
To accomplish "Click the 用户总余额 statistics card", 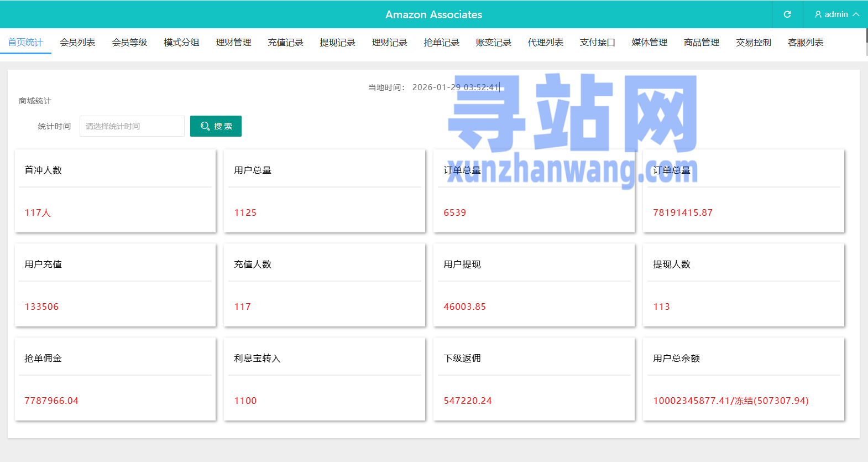I will click(x=743, y=379).
